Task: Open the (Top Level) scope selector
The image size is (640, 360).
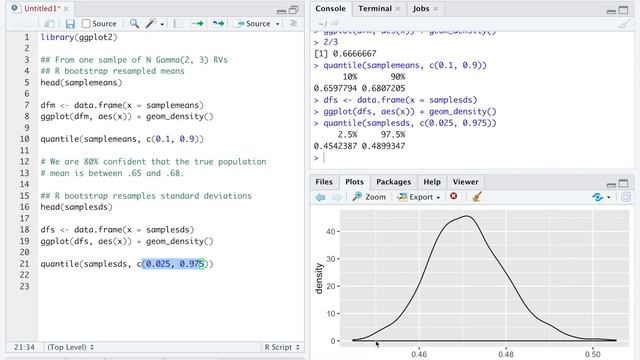Action: click(x=70, y=347)
